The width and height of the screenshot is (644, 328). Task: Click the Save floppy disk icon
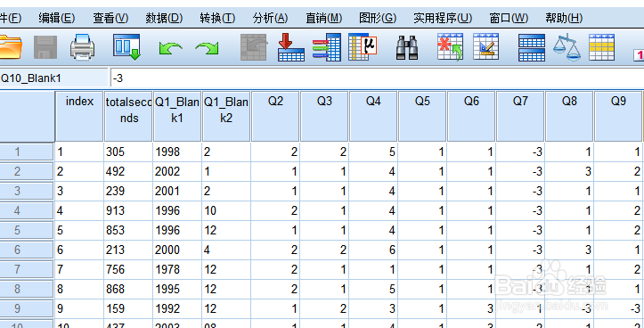(45, 47)
